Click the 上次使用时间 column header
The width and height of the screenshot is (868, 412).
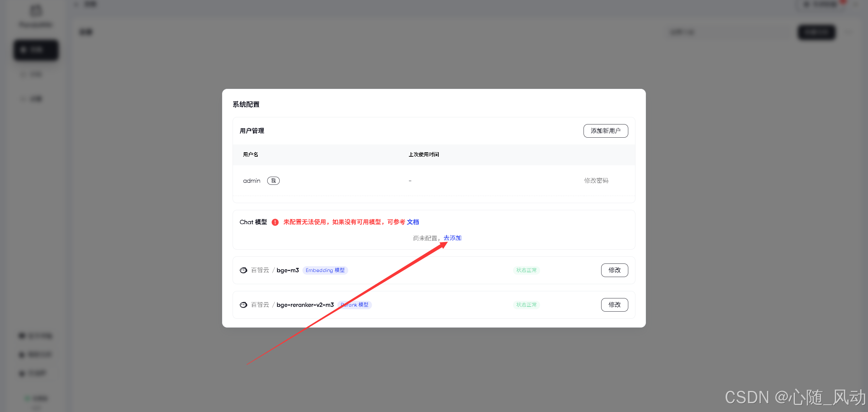[x=423, y=155]
